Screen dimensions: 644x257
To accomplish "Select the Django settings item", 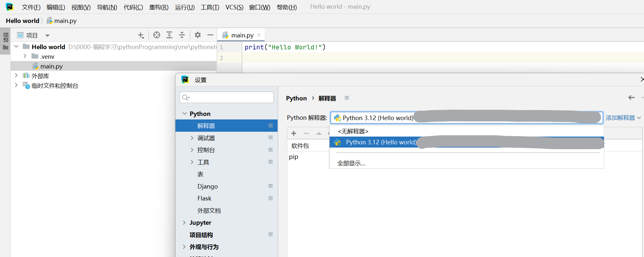I will pos(227,186).
